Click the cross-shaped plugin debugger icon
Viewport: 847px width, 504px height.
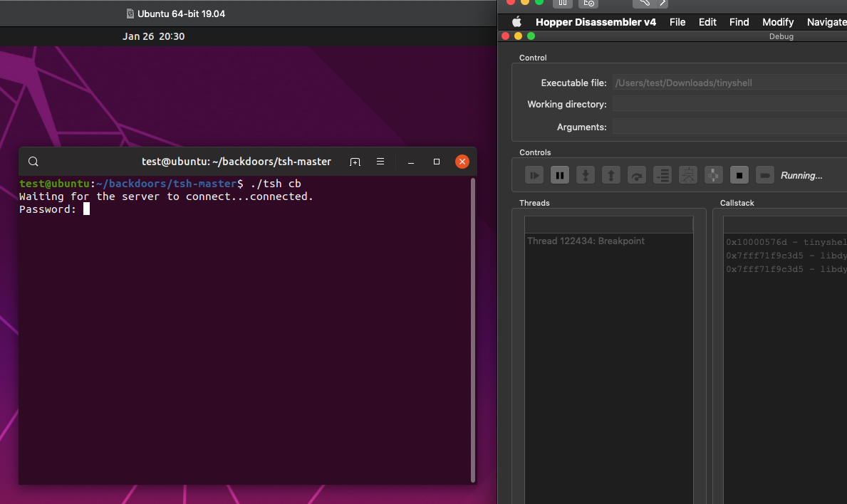[714, 175]
